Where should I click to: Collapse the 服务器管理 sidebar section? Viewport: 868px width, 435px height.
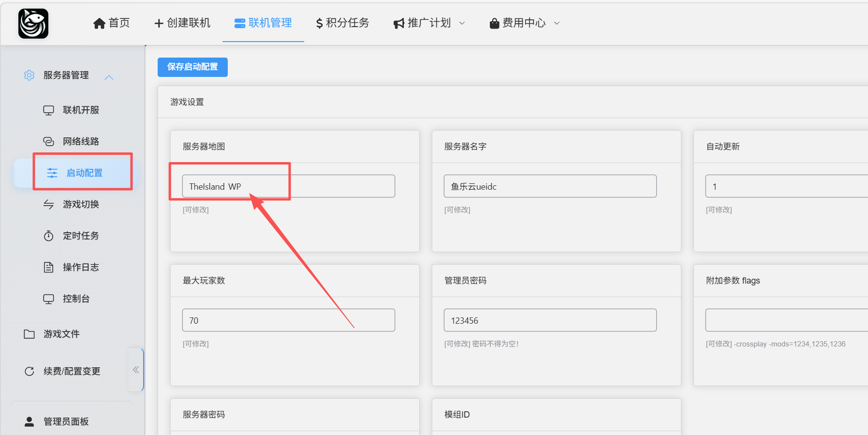point(109,77)
